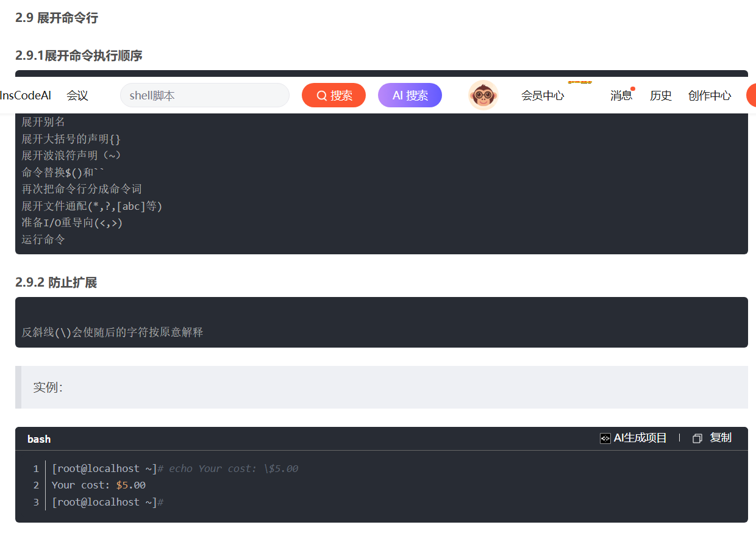The width and height of the screenshot is (756, 533).
Task: Click the line 展开波浪符声明（~）
Action: coord(71,156)
